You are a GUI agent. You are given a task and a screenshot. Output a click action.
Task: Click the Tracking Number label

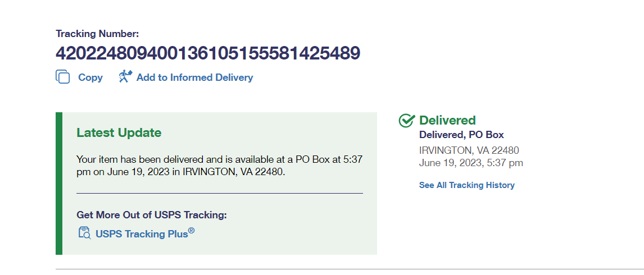(x=97, y=34)
